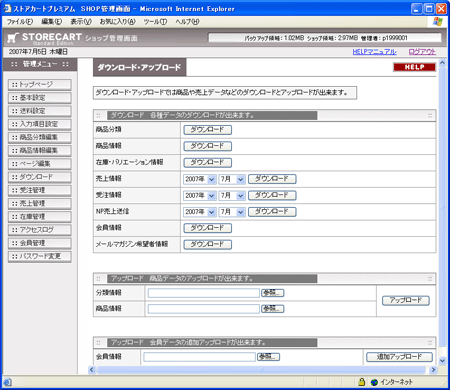The height and width of the screenshot is (390, 450).
Task: Open 在庫管理 from the sidebar menu
Action: 40,217
